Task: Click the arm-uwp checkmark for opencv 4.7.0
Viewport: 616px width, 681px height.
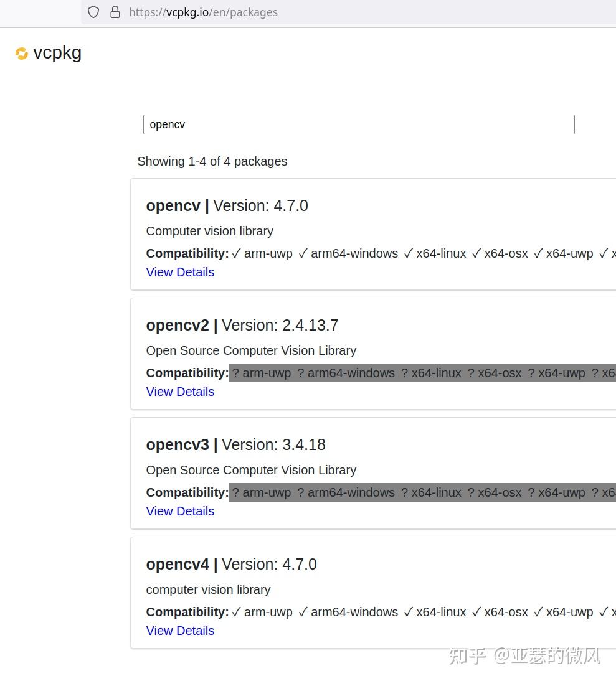Action: click(x=237, y=253)
